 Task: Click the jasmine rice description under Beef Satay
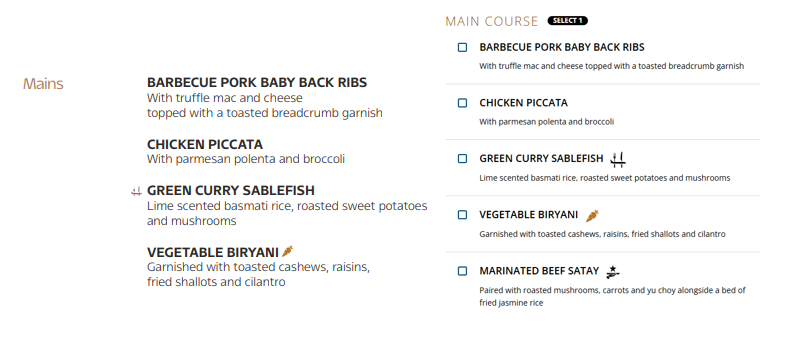point(612,296)
